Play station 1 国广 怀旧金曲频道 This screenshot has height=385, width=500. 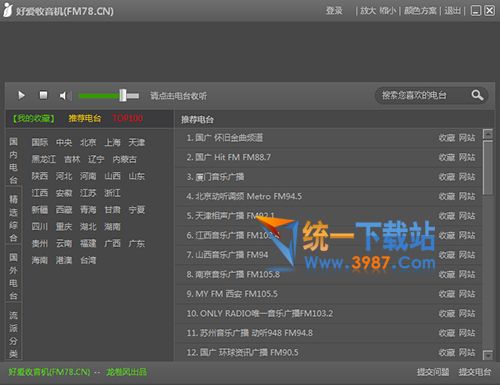tap(225, 138)
